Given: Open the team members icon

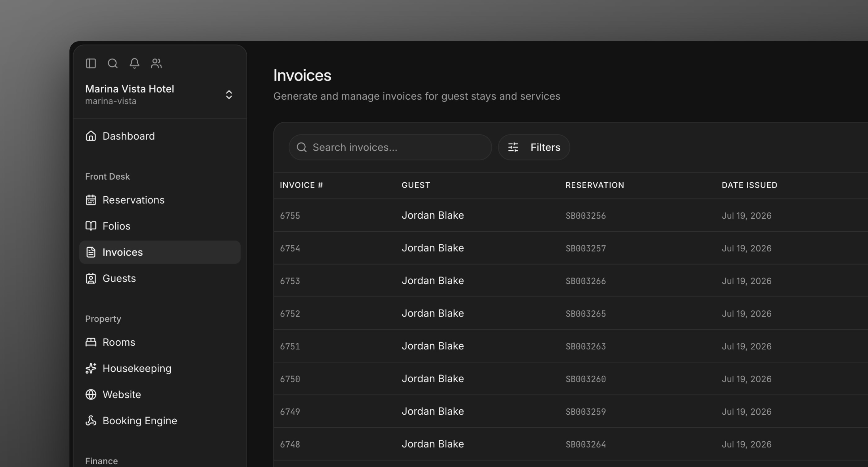Looking at the screenshot, I should coord(156,63).
